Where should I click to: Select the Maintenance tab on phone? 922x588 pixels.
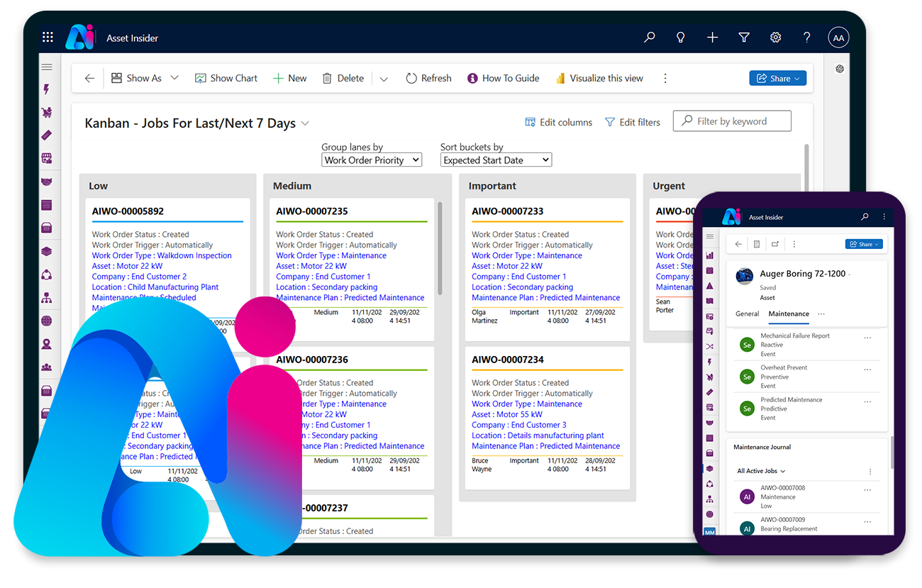789,314
